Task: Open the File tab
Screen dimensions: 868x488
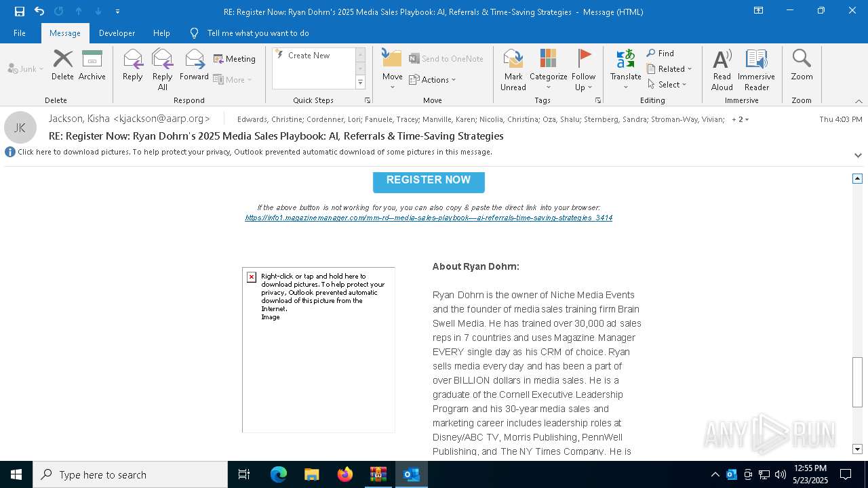Action: pyautogui.click(x=20, y=33)
